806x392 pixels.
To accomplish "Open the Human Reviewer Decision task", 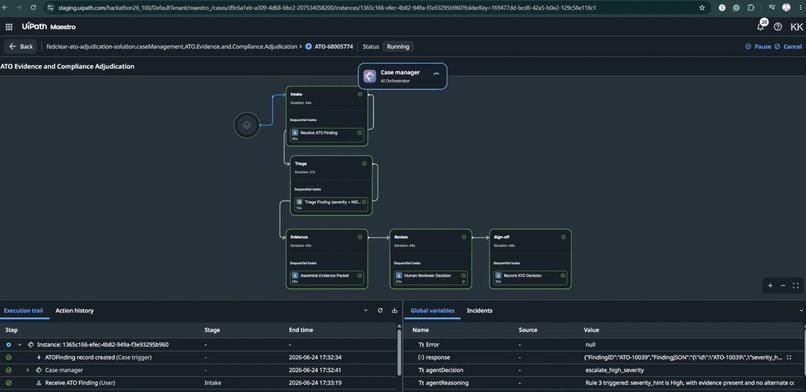I will [x=431, y=278].
